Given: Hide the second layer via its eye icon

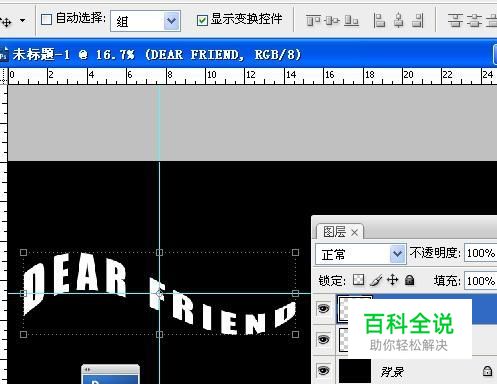Looking at the screenshot, I should click(323, 340).
